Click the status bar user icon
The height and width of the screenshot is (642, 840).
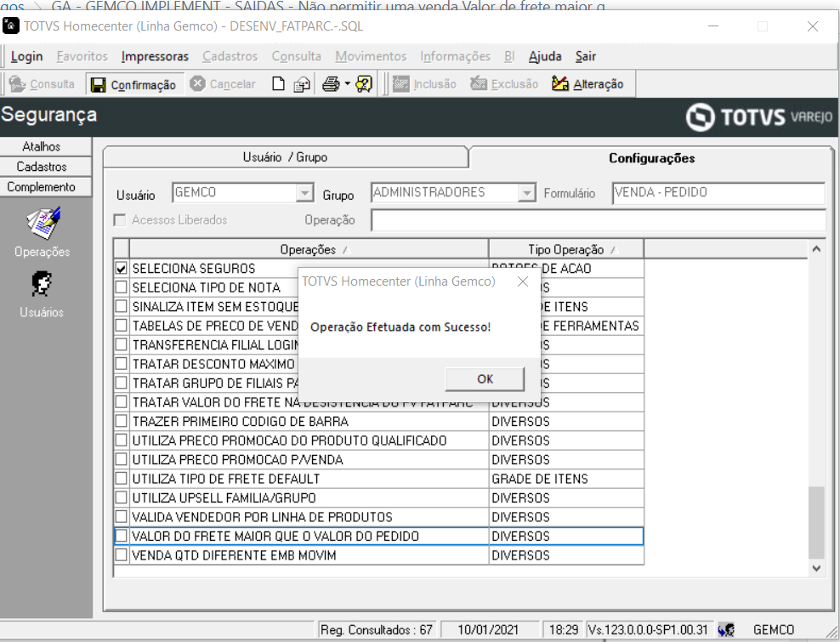(x=726, y=630)
